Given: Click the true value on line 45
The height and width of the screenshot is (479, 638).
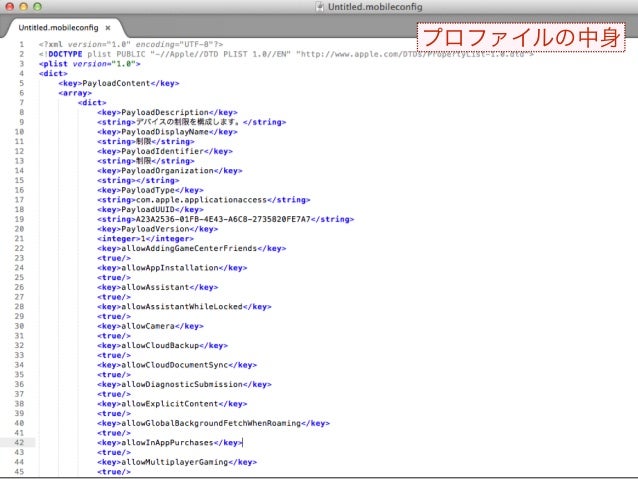Looking at the screenshot, I should coord(114,472).
